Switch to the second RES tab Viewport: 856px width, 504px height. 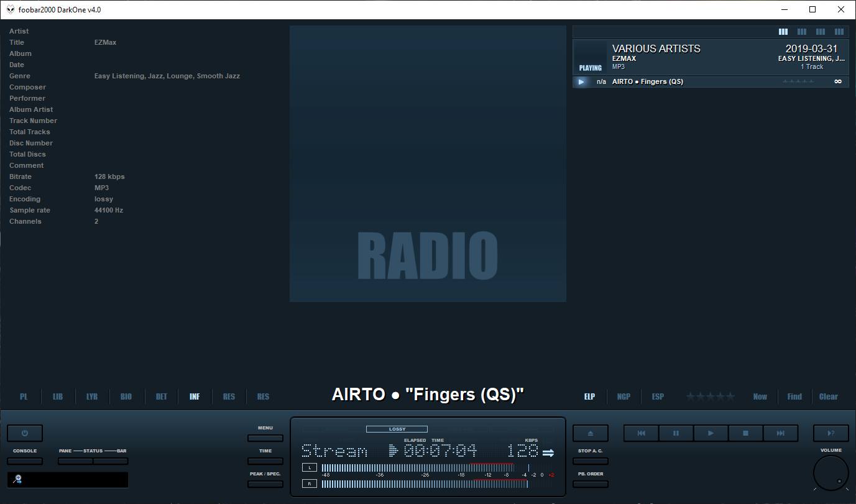263,396
